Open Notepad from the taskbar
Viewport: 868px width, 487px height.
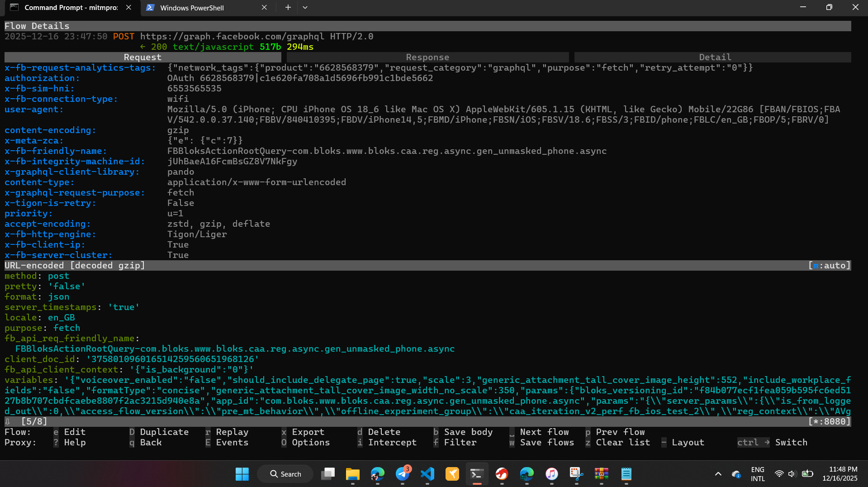tap(626, 474)
